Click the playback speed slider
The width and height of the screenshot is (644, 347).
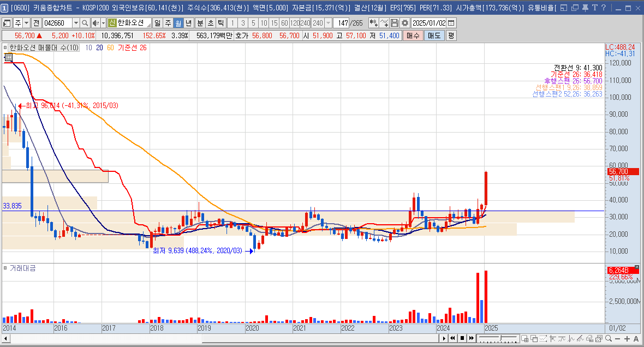tap(498, 338)
